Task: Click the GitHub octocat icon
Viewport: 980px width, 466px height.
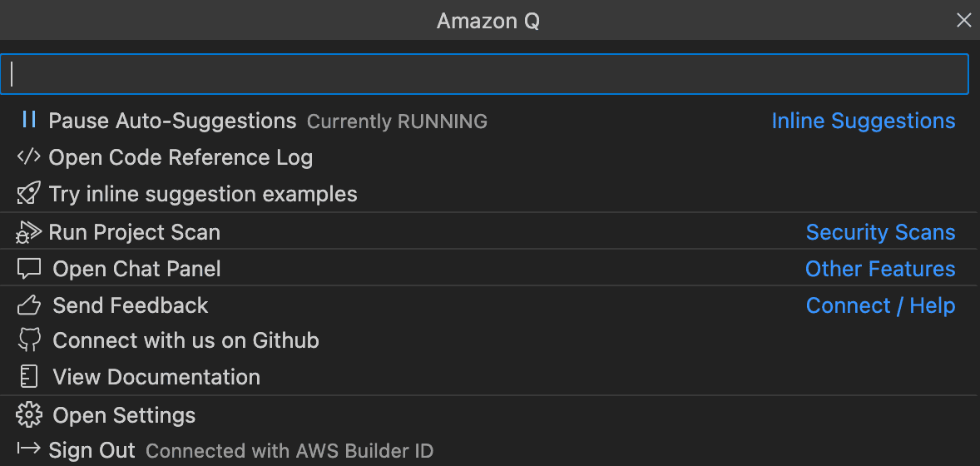Action: (29, 340)
